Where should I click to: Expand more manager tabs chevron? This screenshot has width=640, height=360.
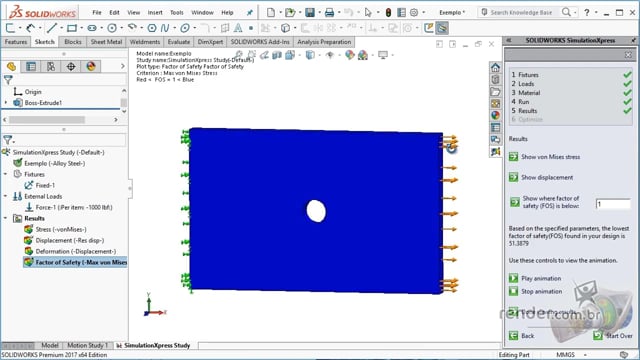click(122, 66)
